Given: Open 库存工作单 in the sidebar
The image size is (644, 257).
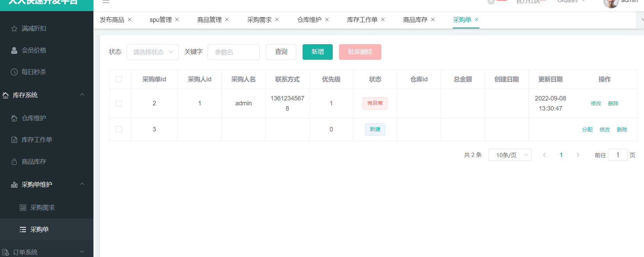Looking at the screenshot, I should [x=37, y=140].
